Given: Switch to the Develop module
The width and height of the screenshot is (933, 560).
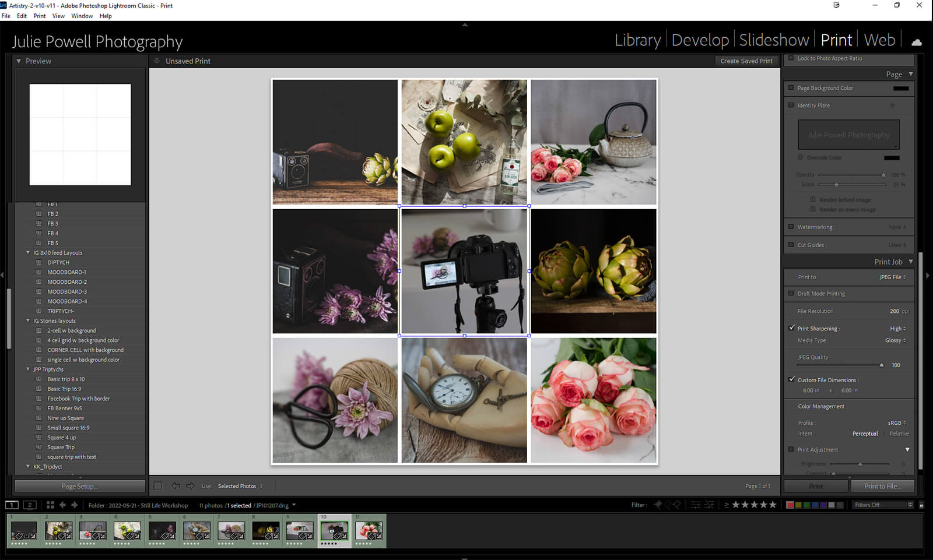Looking at the screenshot, I should pos(700,40).
